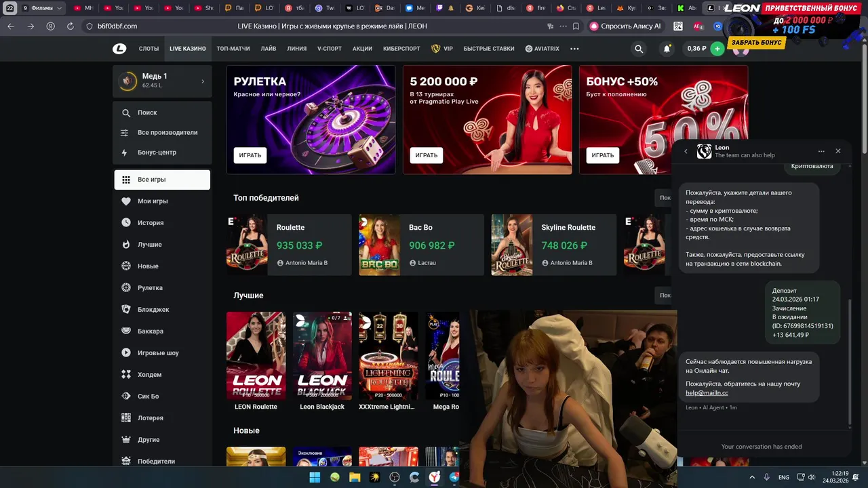868x488 pixels.
Task: Click Играть on the Рулетка banner
Action: pos(250,155)
